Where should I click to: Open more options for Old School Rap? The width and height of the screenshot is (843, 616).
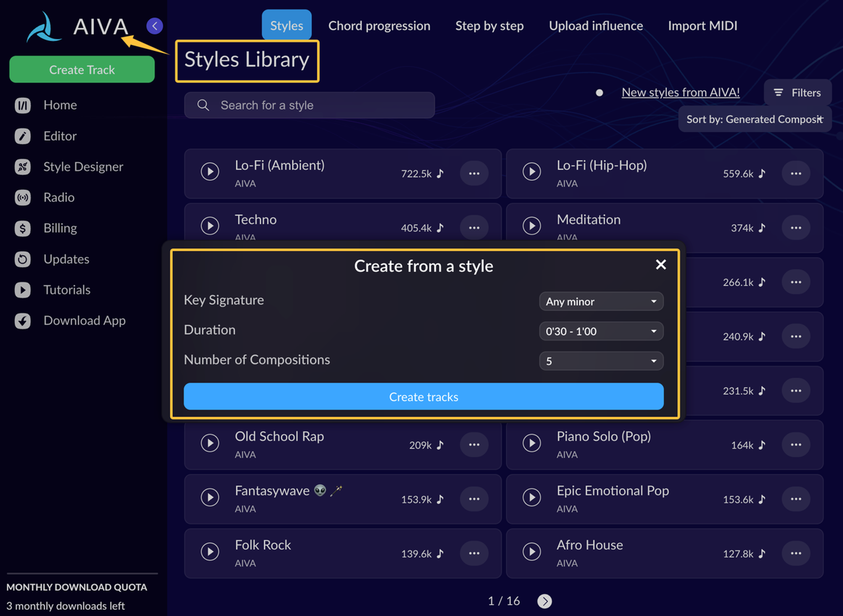(x=474, y=444)
